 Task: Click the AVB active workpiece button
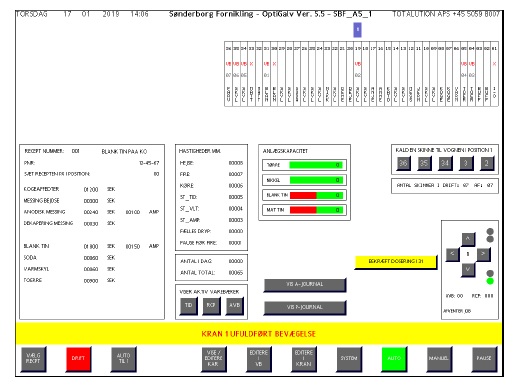[234, 305]
